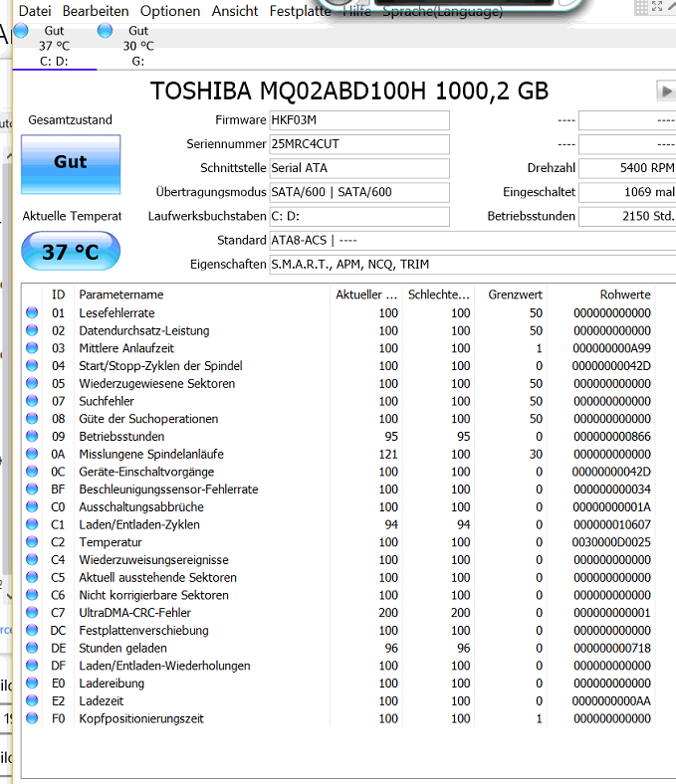Click the fullscreen expand icon at top right

point(657,7)
